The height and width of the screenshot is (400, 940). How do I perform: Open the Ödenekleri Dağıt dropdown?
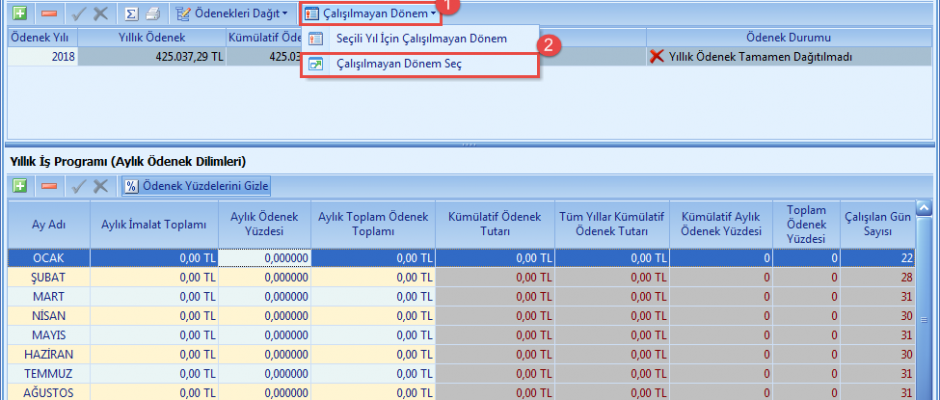coord(232,14)
